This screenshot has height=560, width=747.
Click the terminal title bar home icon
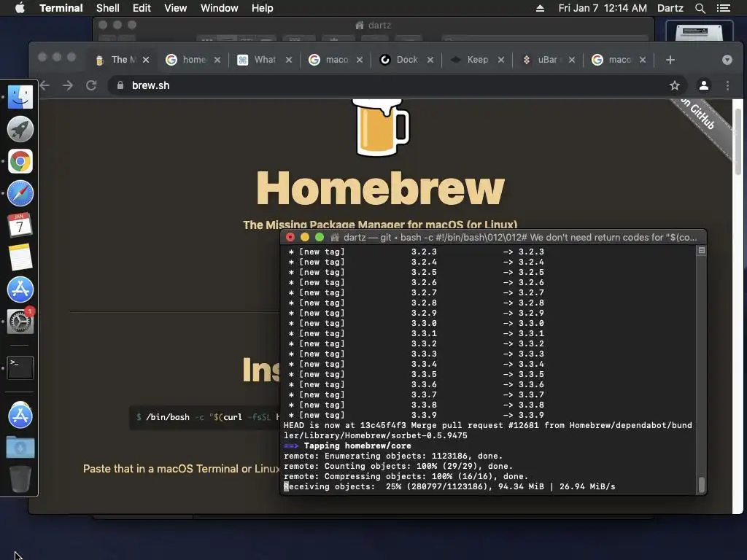(334, 237)
